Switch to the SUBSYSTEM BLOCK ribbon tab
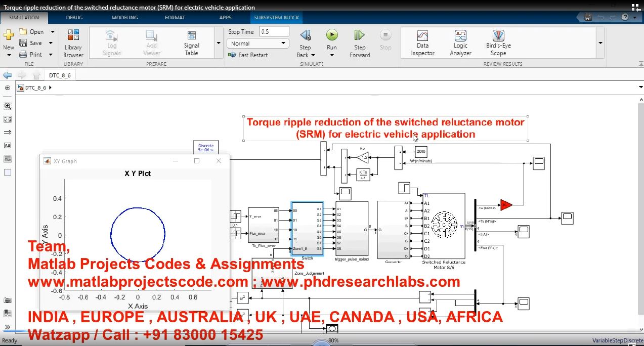This screenshot has height=346, width=644. click(277, 17)
